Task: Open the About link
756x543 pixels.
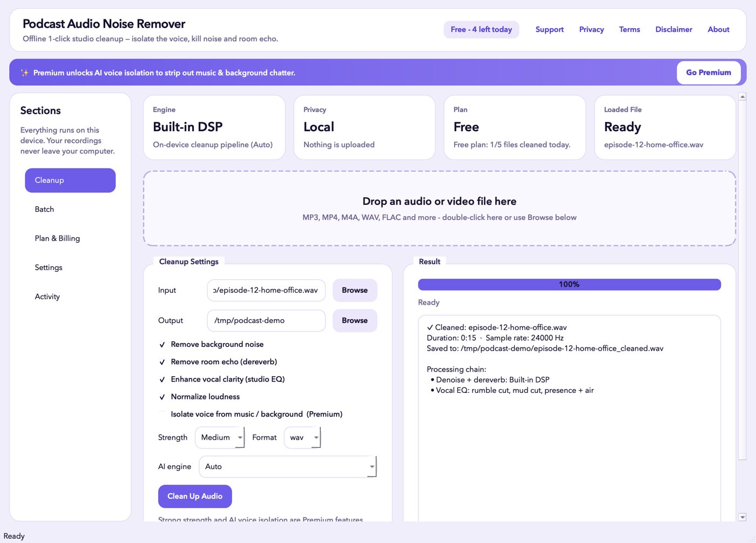Action: tap(719, 30)
